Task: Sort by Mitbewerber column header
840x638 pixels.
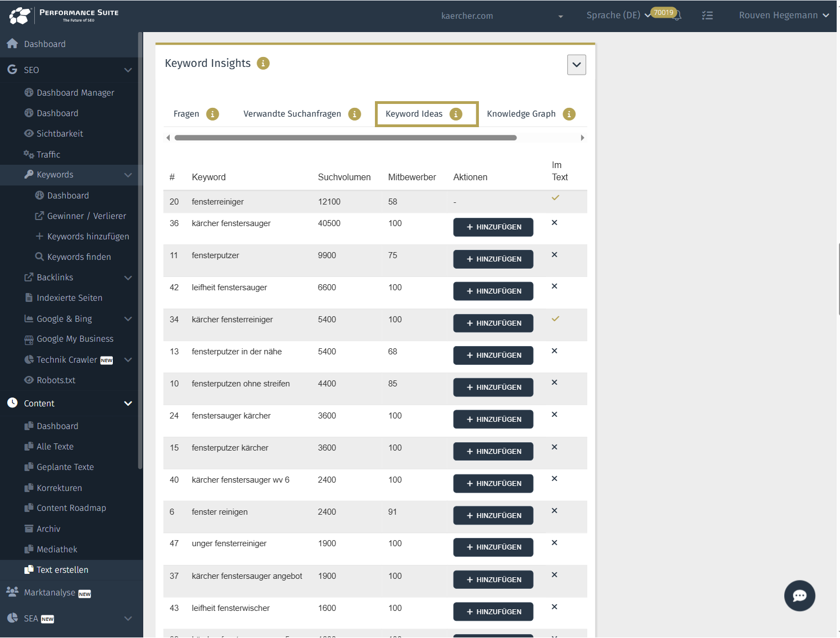Action: point(412,177)
